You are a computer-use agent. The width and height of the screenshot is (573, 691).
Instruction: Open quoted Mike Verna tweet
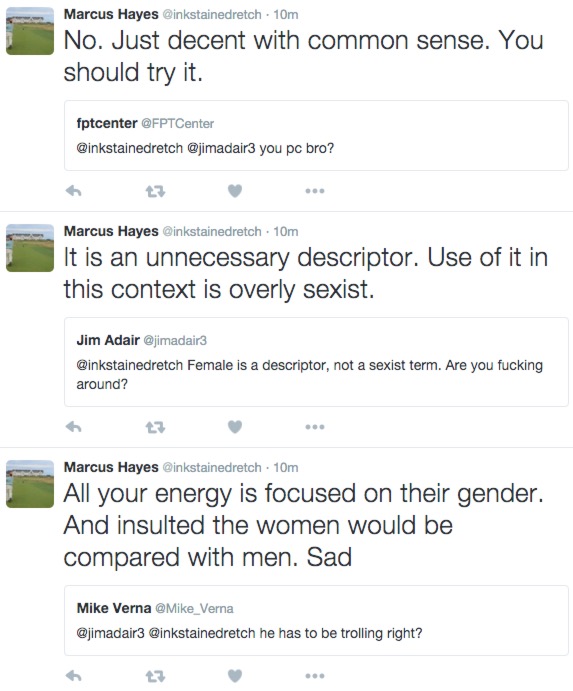click(316, 620)
